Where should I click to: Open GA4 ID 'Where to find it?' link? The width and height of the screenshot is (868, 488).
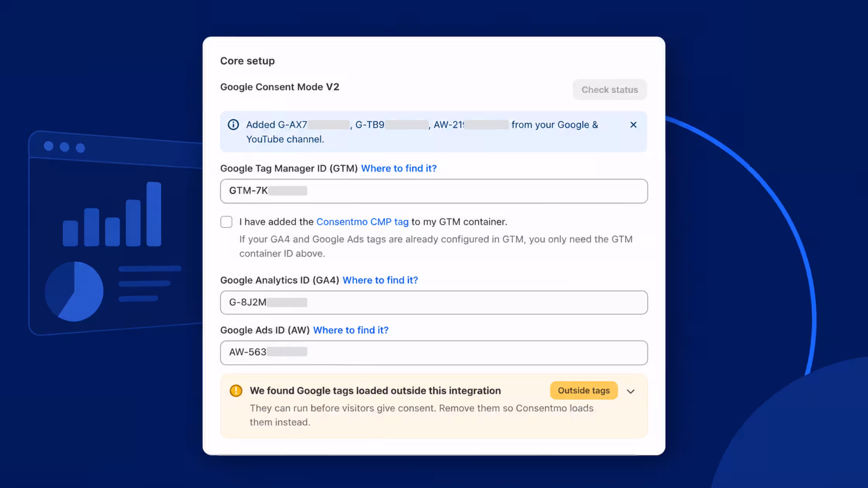pos(380,280)
